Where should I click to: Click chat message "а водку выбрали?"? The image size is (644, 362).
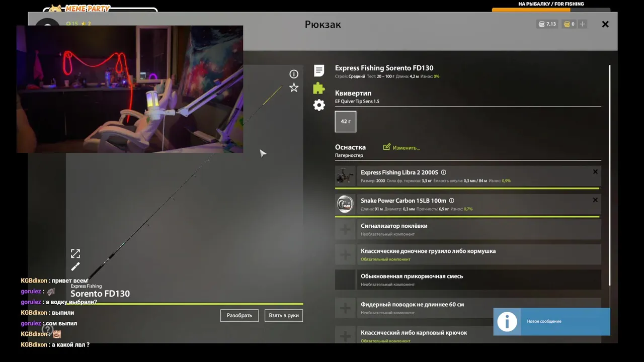tap(71, 302)
